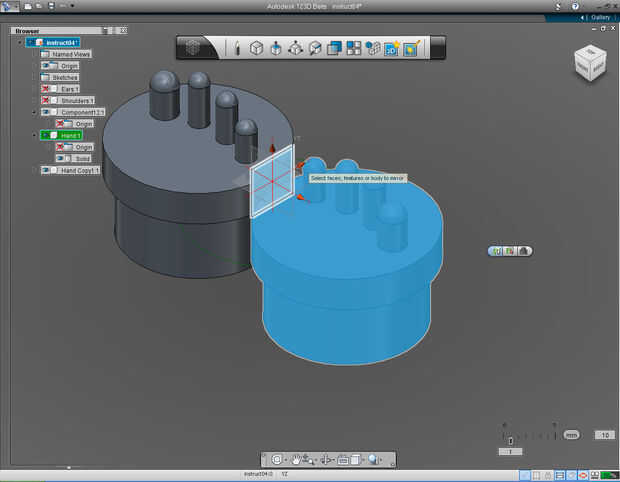Open the Gallery tab

(600, 17)
